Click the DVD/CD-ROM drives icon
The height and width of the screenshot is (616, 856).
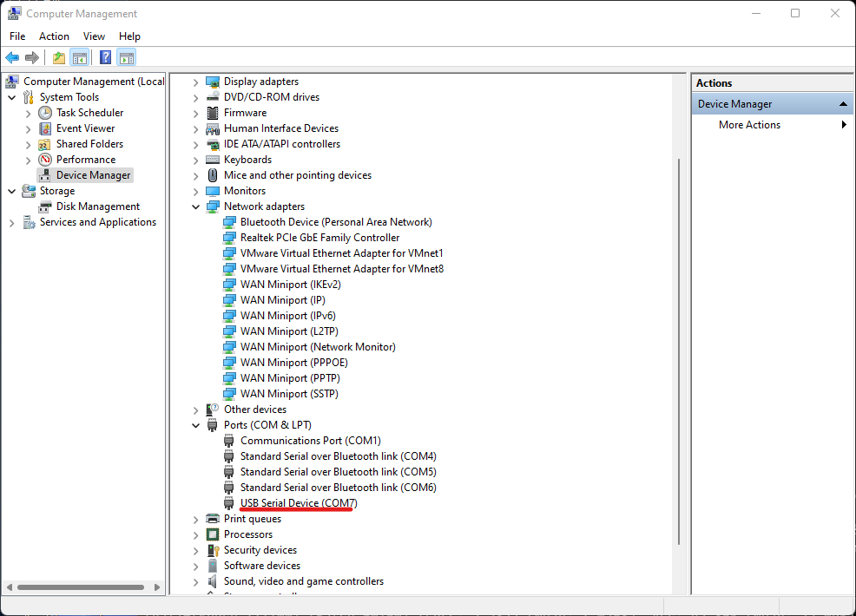pyautogui.click(x=213, y=97)
